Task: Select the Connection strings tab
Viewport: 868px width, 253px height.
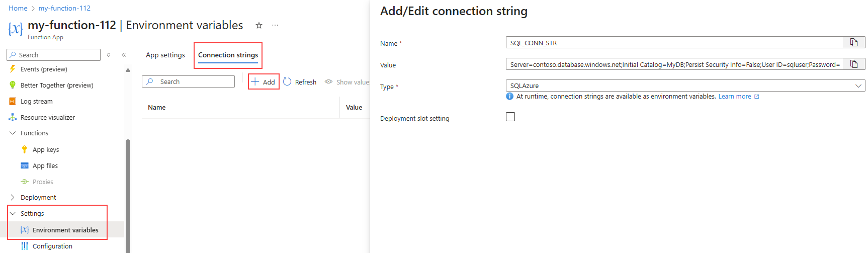Action: pos(228,55)
